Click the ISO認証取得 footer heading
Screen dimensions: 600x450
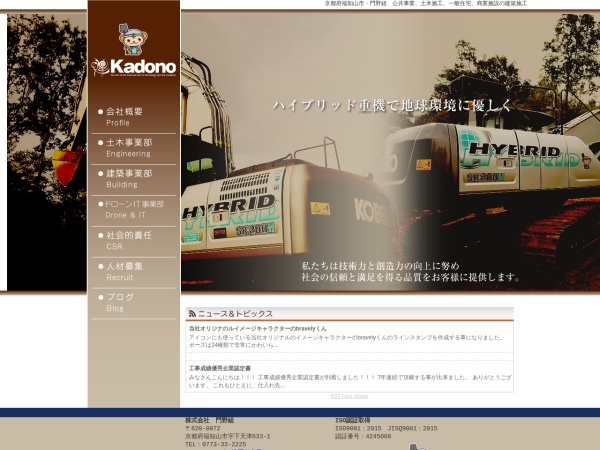(352, 420)
